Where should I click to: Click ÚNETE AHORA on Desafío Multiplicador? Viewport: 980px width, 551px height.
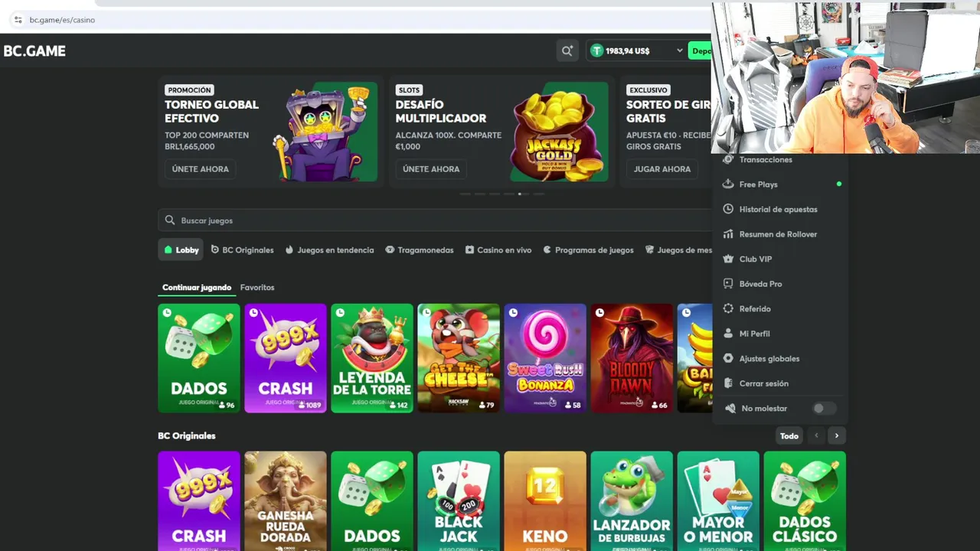[x=431, y=169]
